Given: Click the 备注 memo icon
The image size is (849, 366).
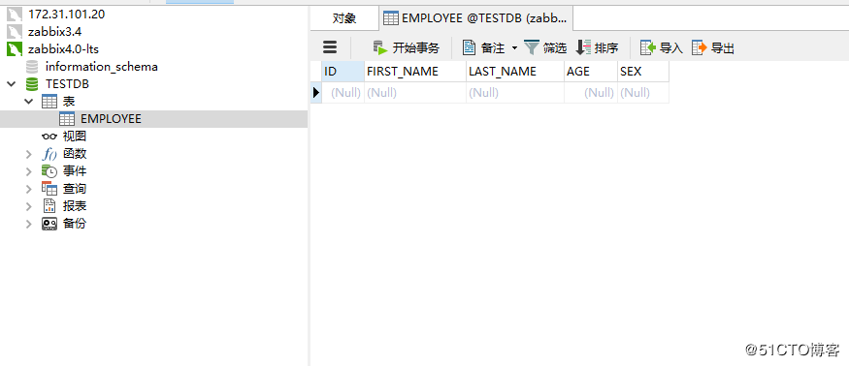Looking at the screenshot, I should point(469,48).
